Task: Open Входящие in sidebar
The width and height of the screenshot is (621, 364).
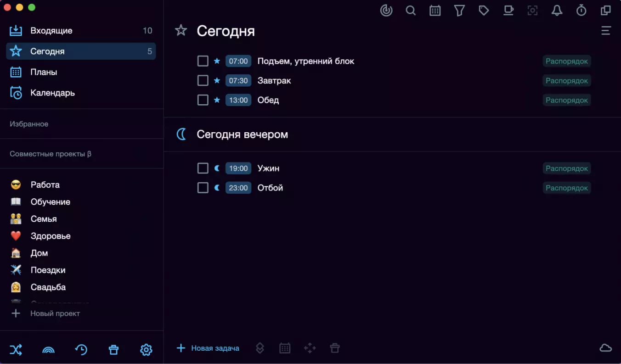Action: pos(81,31)
